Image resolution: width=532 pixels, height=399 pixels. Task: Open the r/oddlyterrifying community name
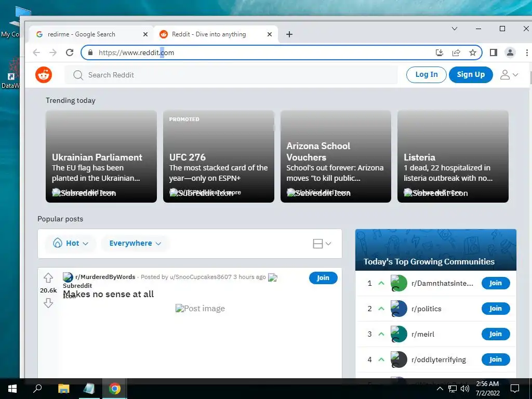coord(438,360)
